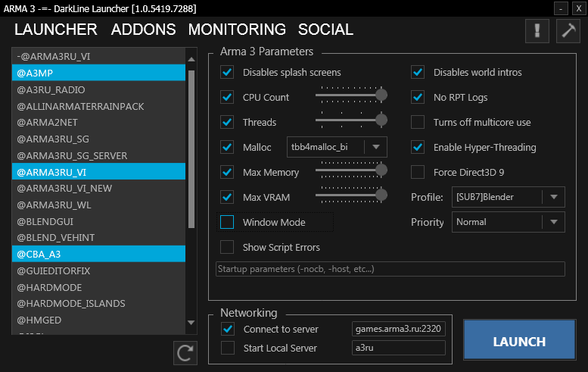
Task: Switch to the LAUNCHER tab
Action: click(56, 30)
